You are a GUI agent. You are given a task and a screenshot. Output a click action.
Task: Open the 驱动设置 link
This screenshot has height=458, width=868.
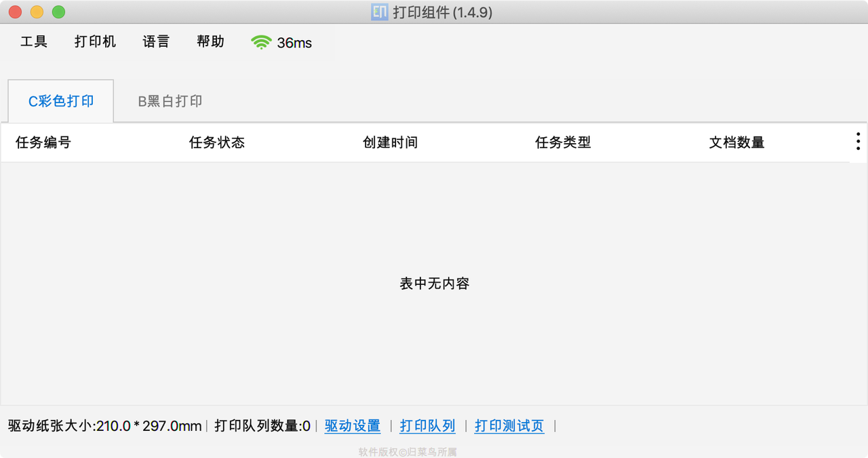pyautogui.click(x=352, y=425)
